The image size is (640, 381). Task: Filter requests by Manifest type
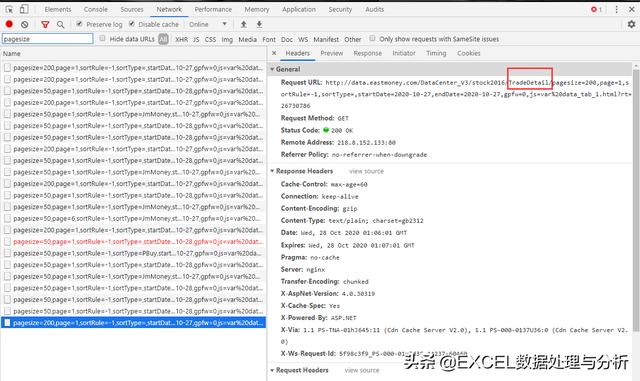click(x=326, y=39)
